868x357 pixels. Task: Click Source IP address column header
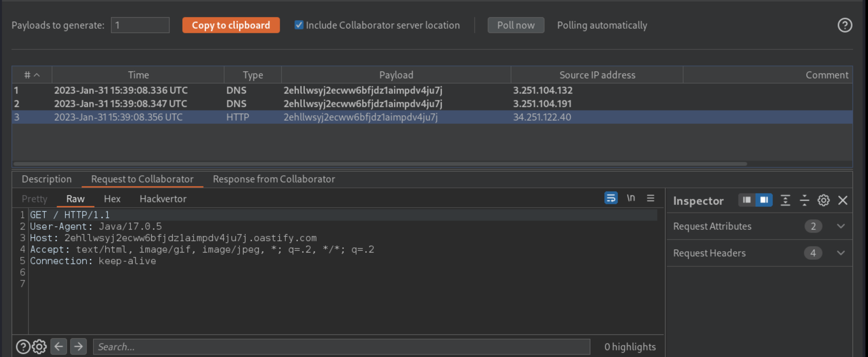[x=597, y=75]
